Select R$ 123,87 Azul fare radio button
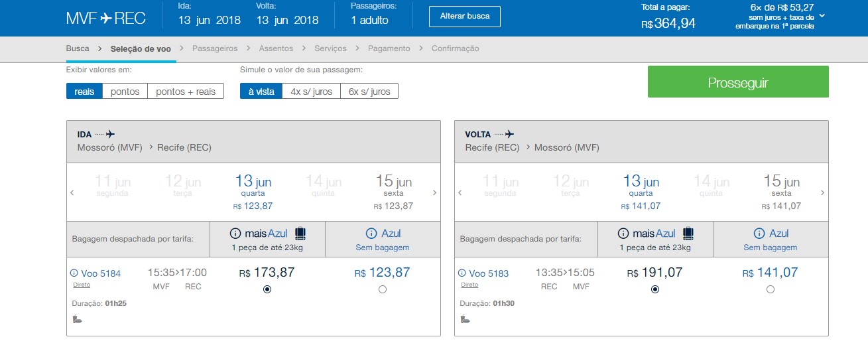This screenshot has width=868, height=353. point(382,289)
